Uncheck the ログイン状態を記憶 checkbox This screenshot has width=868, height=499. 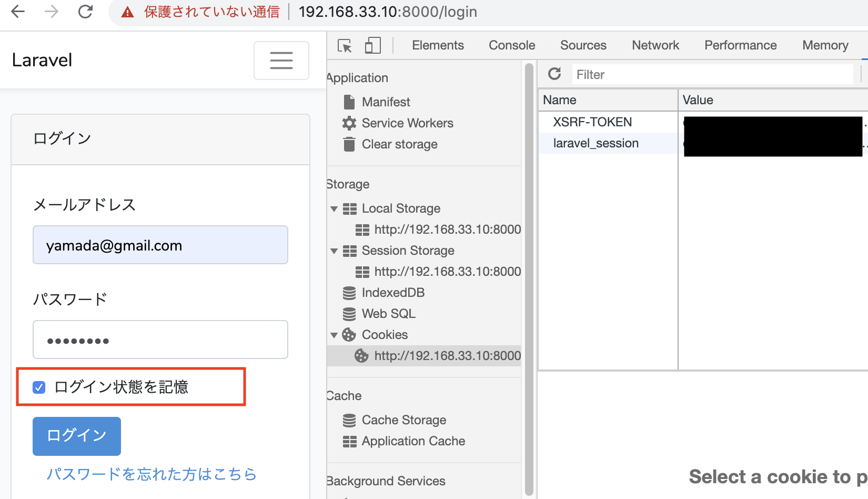39,387
